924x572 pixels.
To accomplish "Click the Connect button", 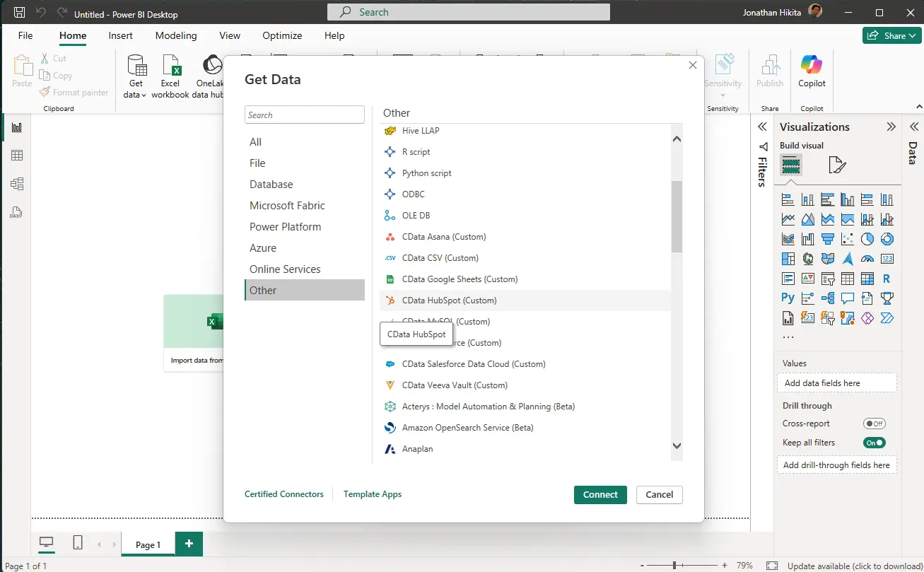I will (600, 495).
